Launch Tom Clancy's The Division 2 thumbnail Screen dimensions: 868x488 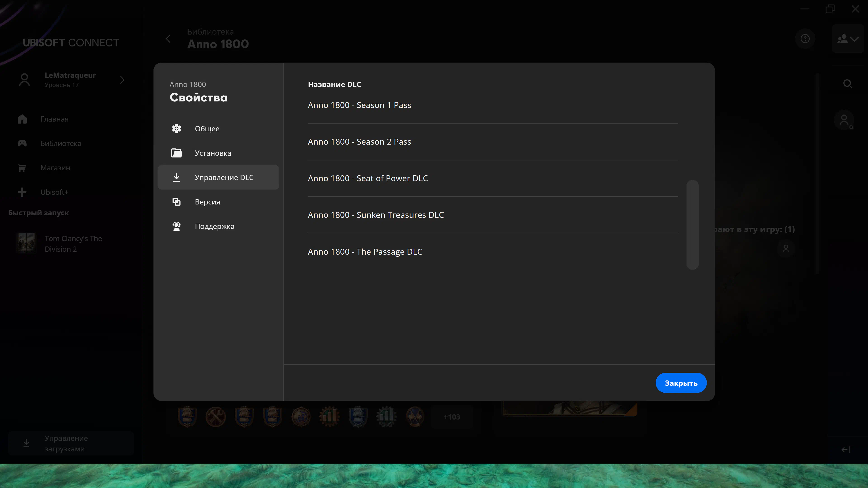click(26, 243)
